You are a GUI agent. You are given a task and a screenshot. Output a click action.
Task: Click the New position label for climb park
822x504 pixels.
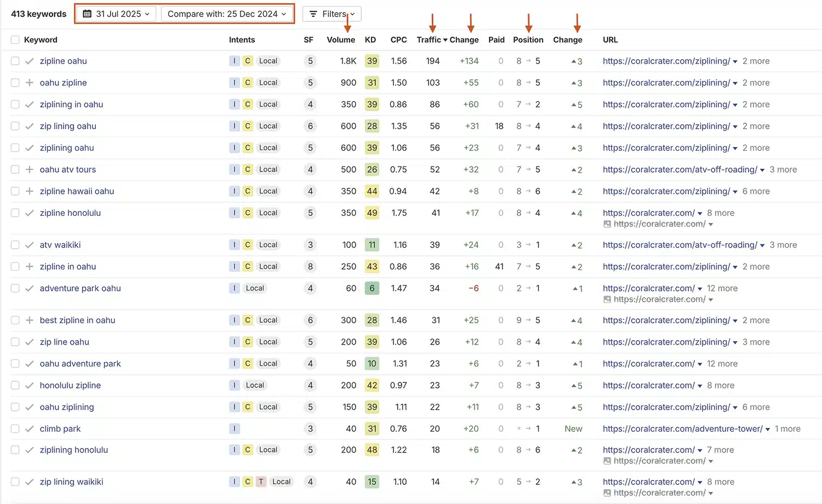tap(573, 428)
